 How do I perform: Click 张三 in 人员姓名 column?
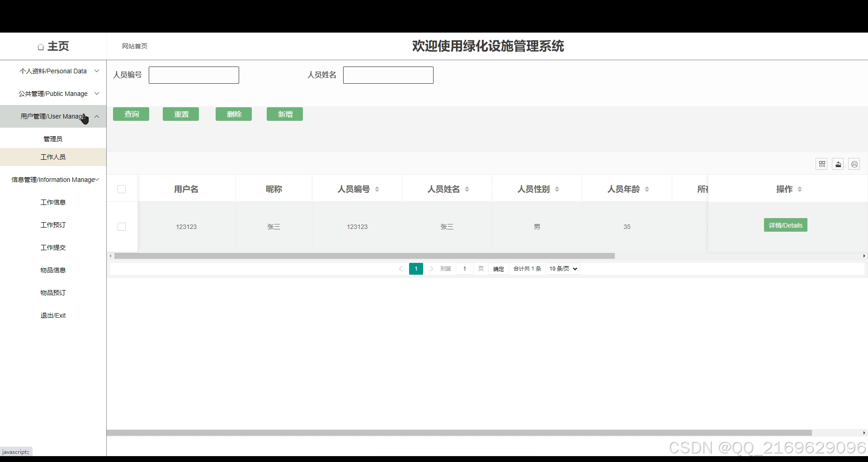[x=447, y=227]
